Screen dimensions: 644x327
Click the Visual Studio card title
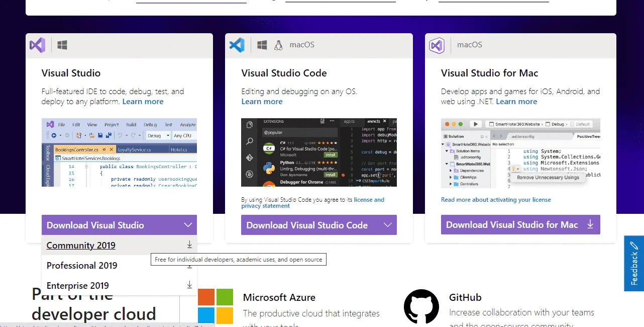(71, 73)
